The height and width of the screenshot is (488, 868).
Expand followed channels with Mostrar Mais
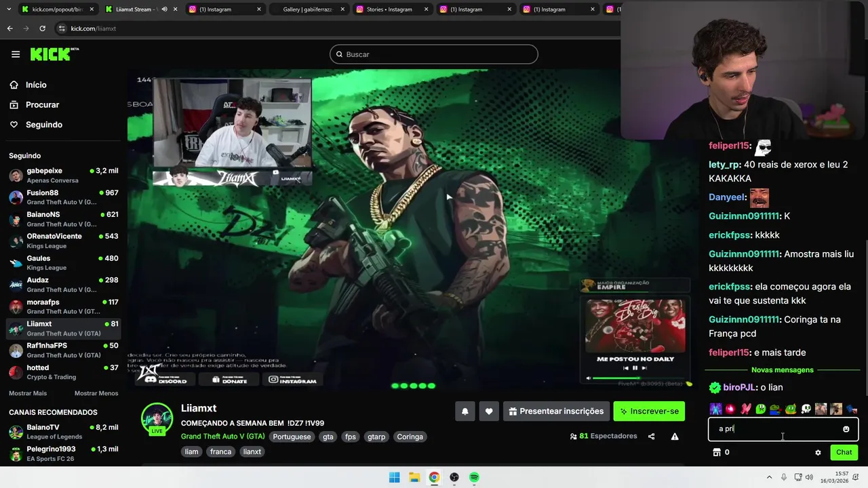coord(28,393)
